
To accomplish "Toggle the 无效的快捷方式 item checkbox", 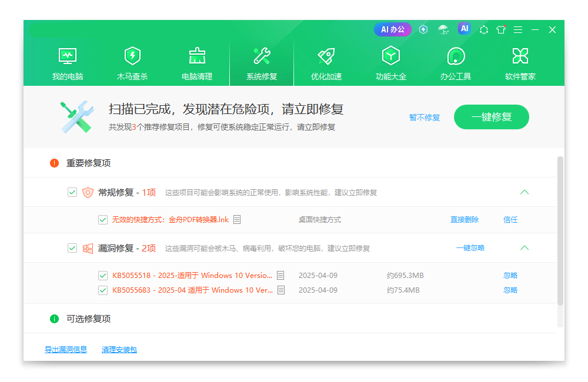I will point(103,220).
